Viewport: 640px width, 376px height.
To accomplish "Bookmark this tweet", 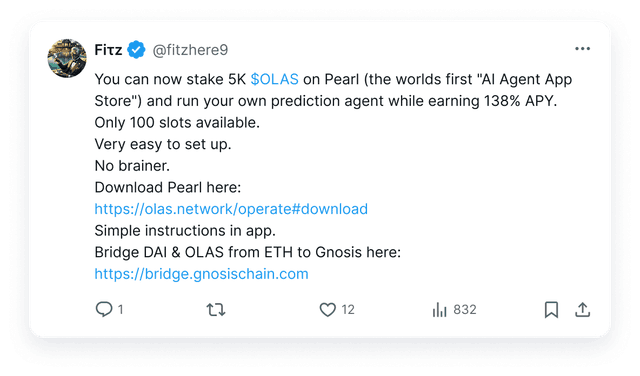I will (551, 309).
